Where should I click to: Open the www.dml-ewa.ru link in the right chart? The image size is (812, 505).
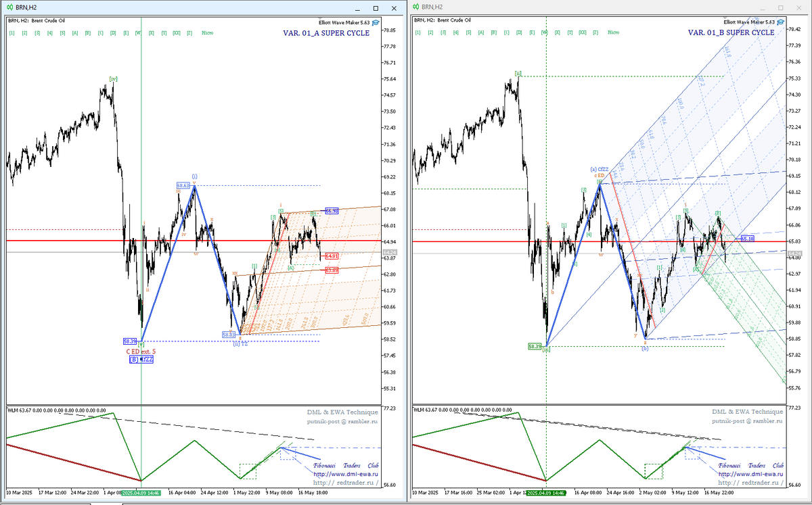tap(750, 474)
